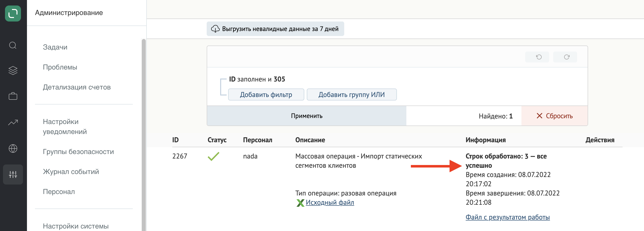Click the ID column header
Image resolution: width=644 pixels, height=231 pixels.
tap(175, 140)
